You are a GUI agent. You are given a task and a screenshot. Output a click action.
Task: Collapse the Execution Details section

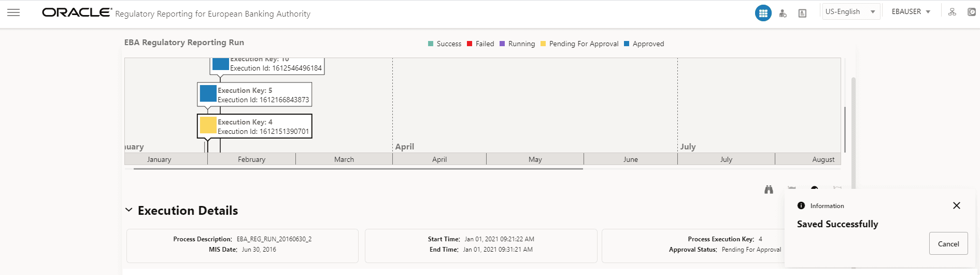click(x=129, y=210)
